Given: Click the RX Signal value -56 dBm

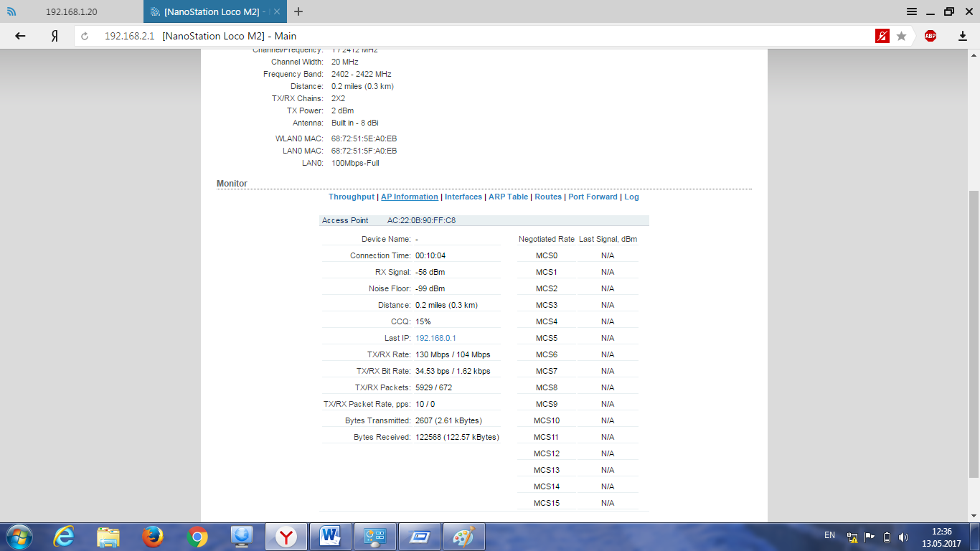Looking at the screenshot, I should 430,272.
